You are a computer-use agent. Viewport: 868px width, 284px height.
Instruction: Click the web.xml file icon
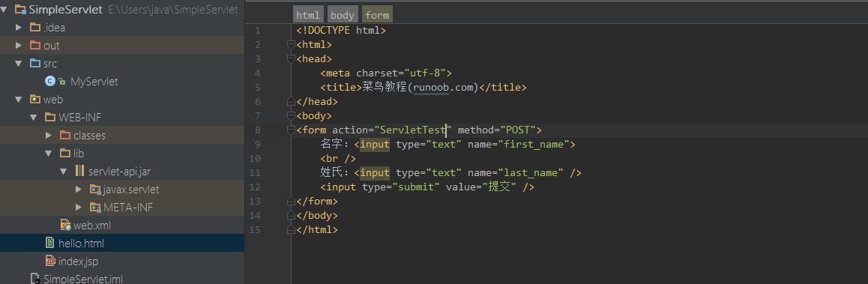pyautogui.click(x=65, y=226)
